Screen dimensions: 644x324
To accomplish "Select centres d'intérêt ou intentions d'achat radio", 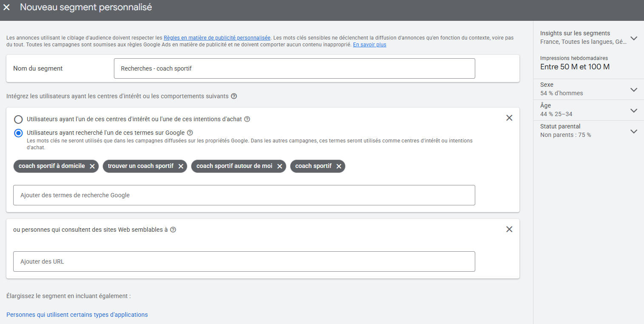I will (18, 119).
